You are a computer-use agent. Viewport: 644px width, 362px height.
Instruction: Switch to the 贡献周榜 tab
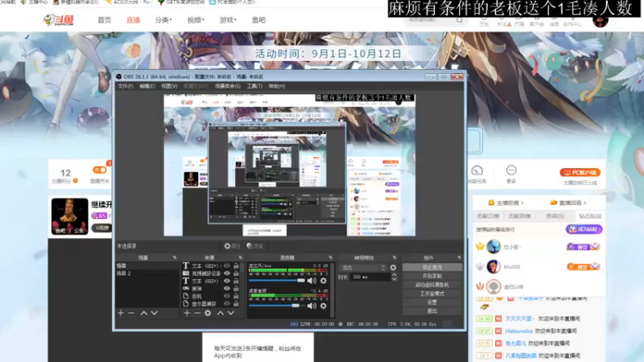tap(519, 216)
